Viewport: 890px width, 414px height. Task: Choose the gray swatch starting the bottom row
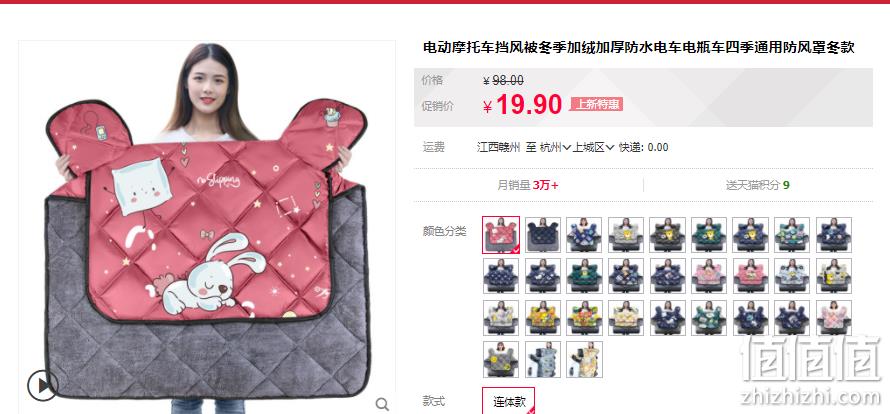(501, 359)
